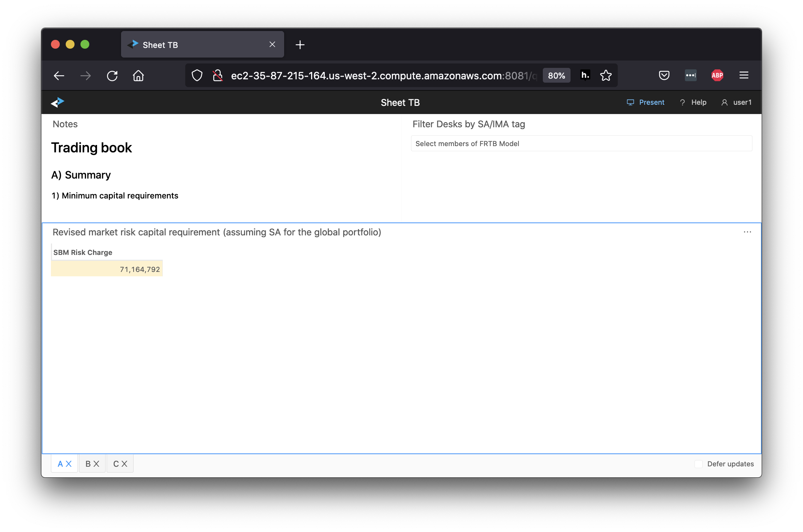Open the Adblock Plus ABP icon
Screen dimensions: 803x532
(717, 75)
